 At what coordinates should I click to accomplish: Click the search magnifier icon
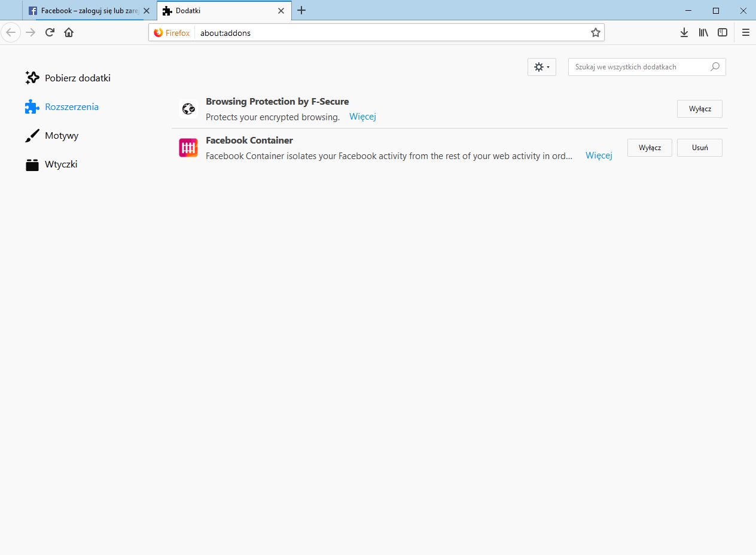coord(715,67)
